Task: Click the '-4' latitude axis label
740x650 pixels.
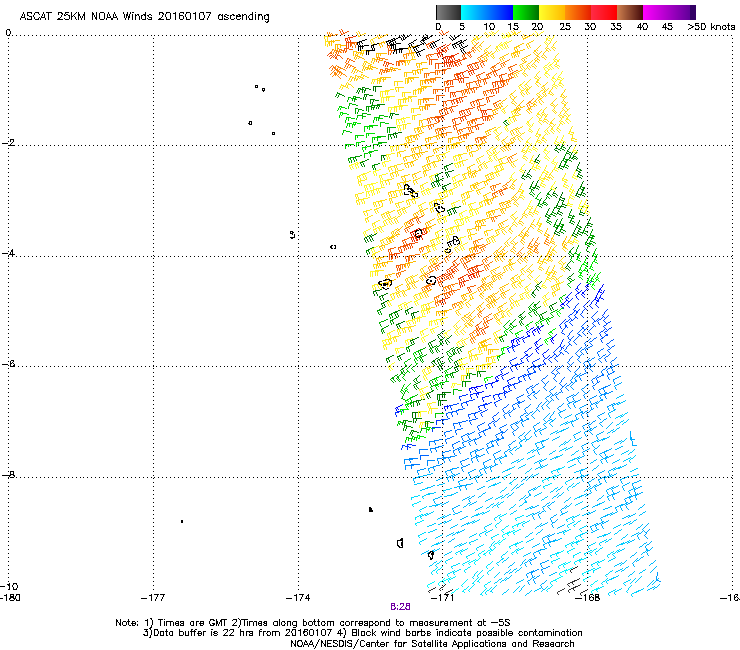Action: (8, 253)
